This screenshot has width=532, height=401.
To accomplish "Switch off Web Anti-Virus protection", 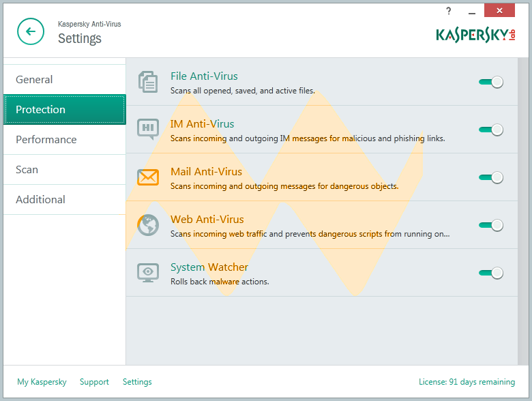I will pos(491,225).
